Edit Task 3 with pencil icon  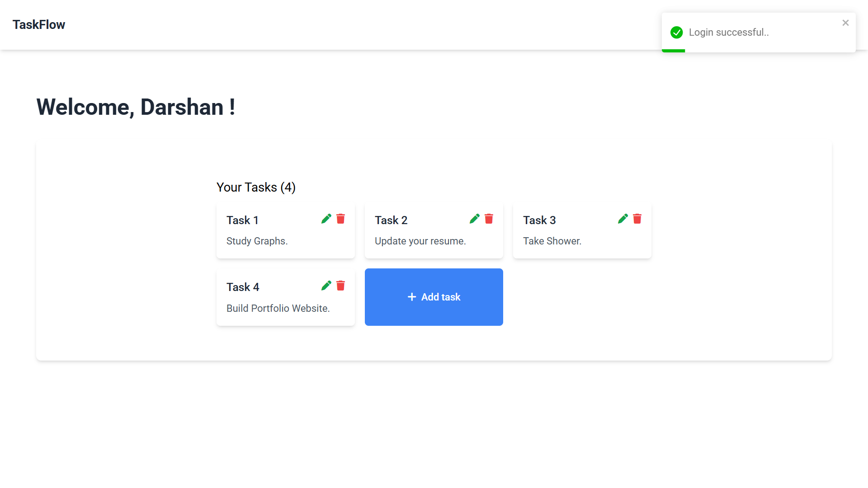pyautogui.click(x=623, y=219)
